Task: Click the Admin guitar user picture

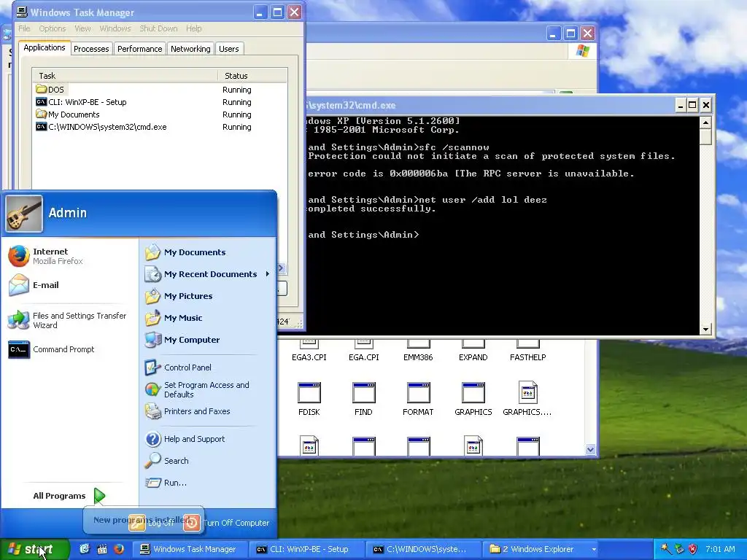Action: point(24,214)
